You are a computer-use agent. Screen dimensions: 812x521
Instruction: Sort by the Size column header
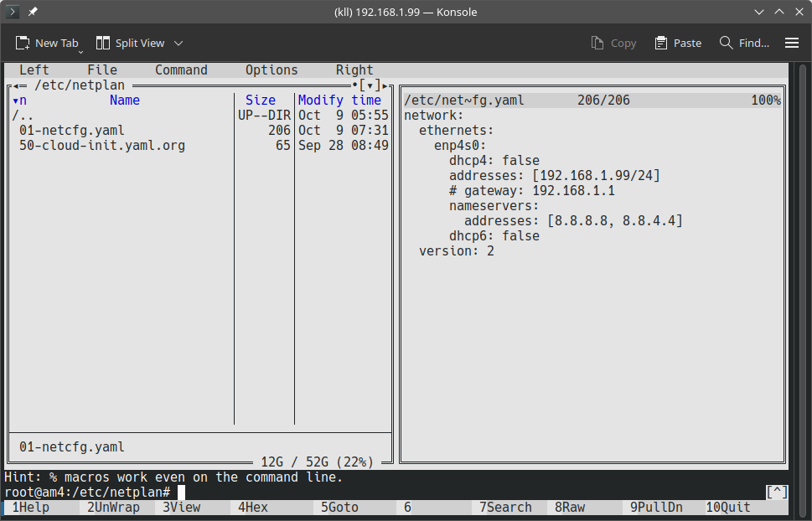tap(261, 101)
